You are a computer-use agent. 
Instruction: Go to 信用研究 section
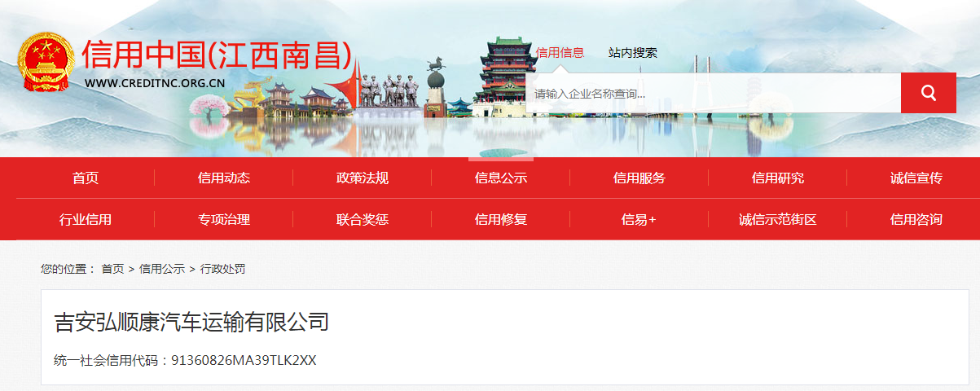(778, 178)
